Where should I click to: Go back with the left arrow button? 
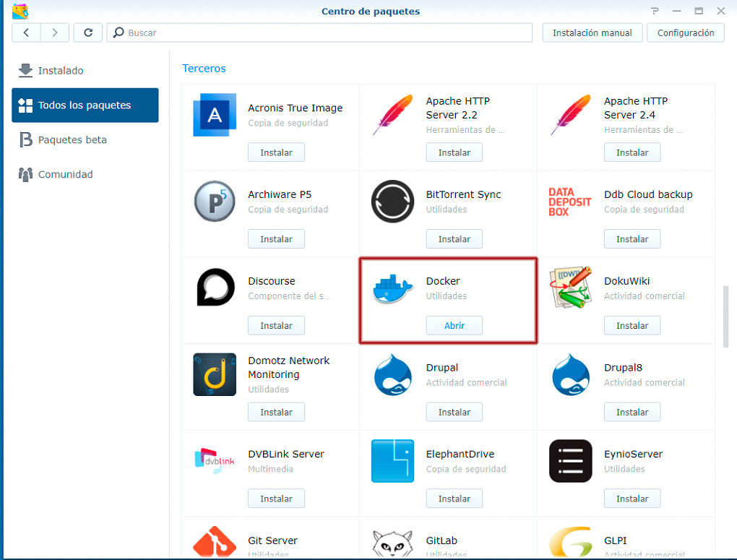(x=26, y=33)
